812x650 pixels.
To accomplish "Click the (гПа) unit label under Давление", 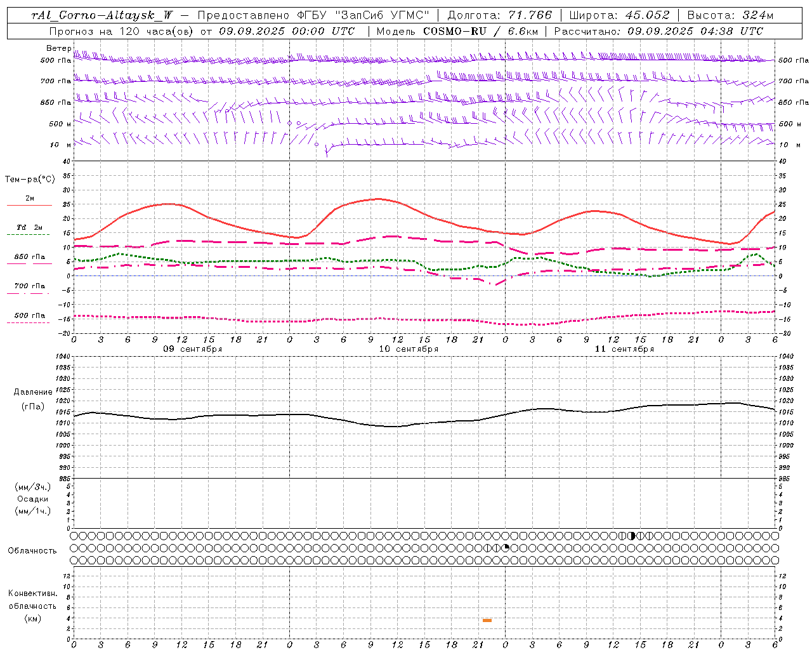I will (33, 406).
